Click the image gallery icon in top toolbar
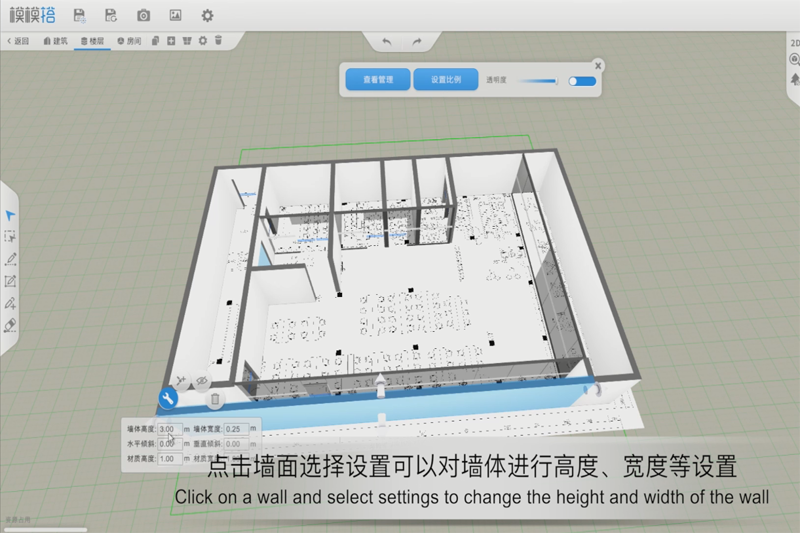800x533 pixels. (176, 15)
